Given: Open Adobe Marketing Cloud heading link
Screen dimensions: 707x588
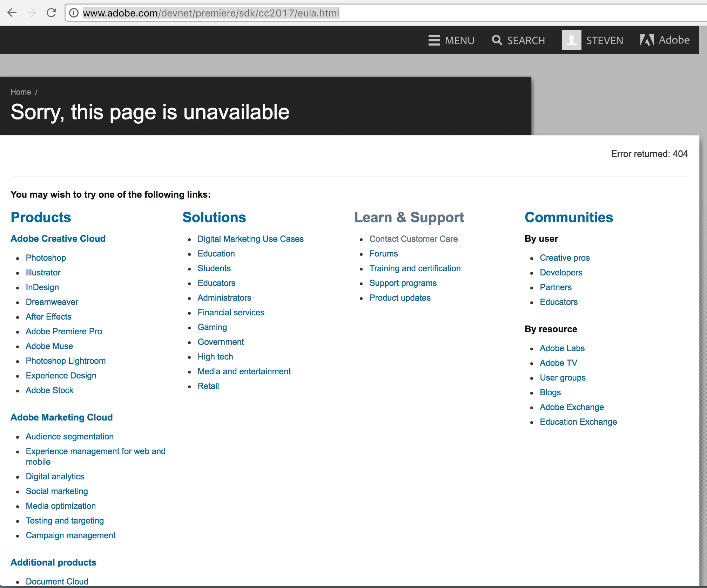Looking at the screenshot, I should pos(61,417).
